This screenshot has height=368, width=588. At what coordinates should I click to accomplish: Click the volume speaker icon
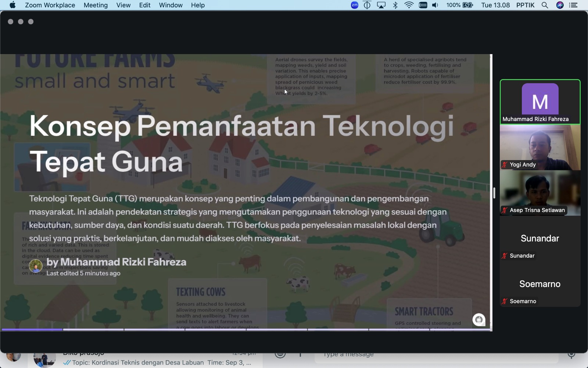click(435, 5)
